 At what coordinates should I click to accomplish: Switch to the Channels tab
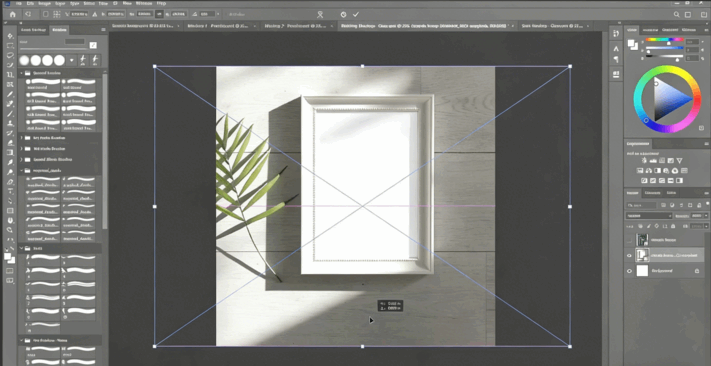click(x=652, y=193)
